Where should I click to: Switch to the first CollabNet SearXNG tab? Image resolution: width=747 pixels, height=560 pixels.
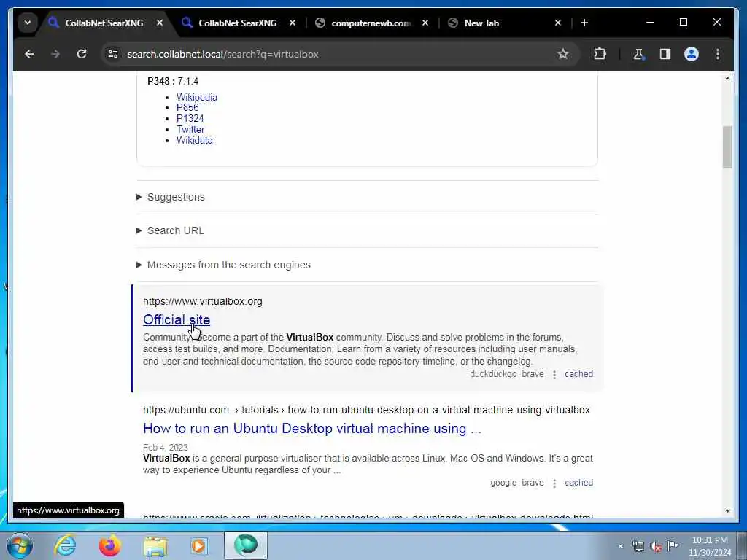(104, 23)
